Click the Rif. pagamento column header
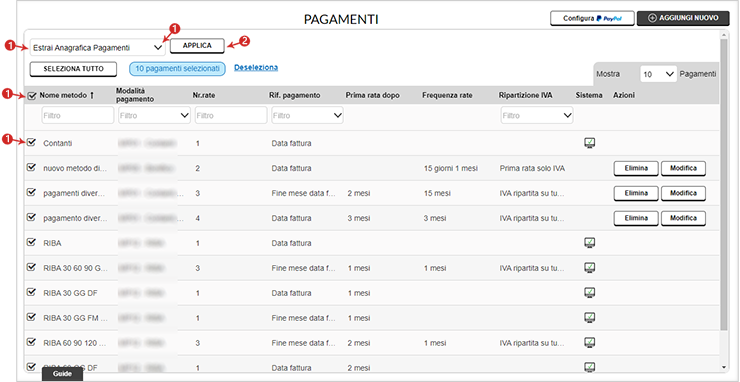The height and width of the screenshot is (382, 740). [x=294, y=95]
